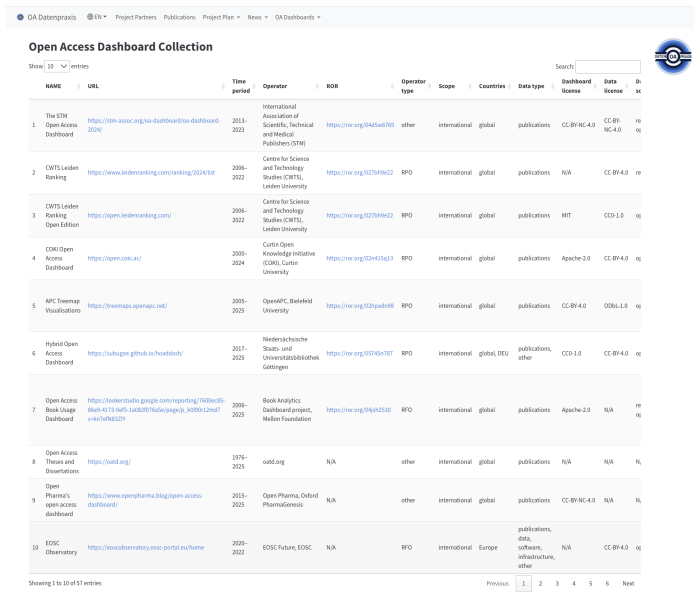This screenshot has height=598, width=700.
Task: Sort table by Dashboard license column
Action: [x=579, y=86]
